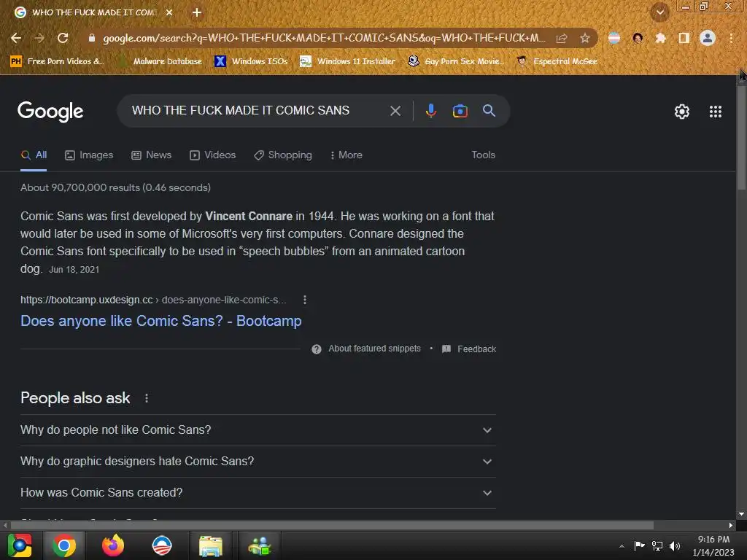Show hidden system tray icons

(x=622, y=546)
